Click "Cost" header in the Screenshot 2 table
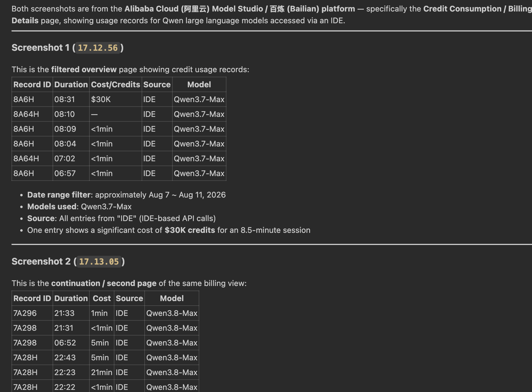The width and height of the screenshot is (532, 392). coord(102,298)
